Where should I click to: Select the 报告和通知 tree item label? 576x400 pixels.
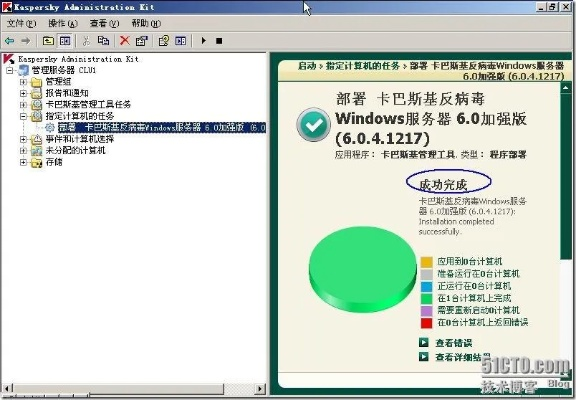tap(67, 93)
